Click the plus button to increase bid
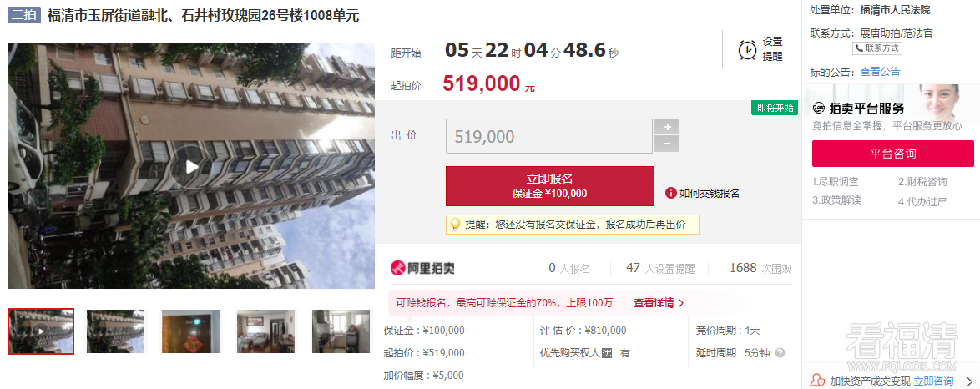Viewport: 980px width, 389px height. 667,127
